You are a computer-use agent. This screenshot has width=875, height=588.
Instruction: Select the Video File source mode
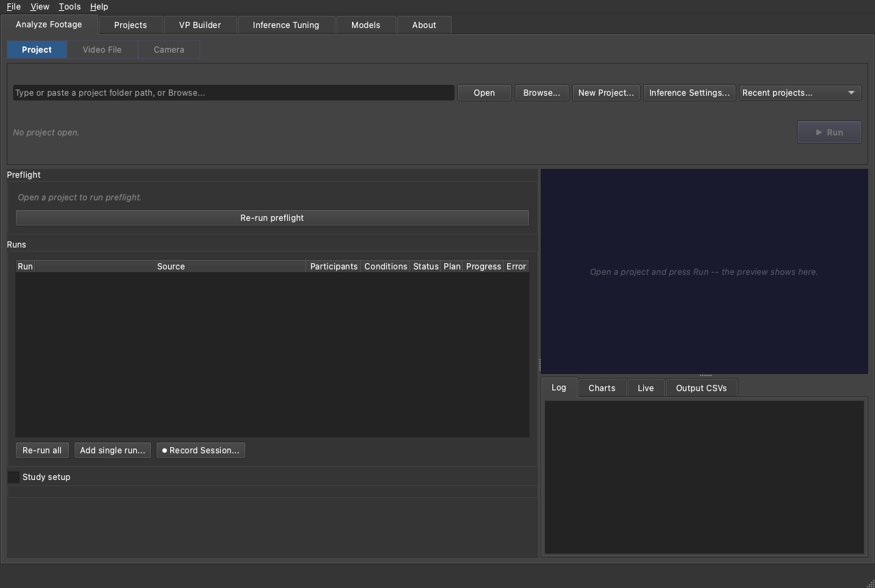(102, 49)
